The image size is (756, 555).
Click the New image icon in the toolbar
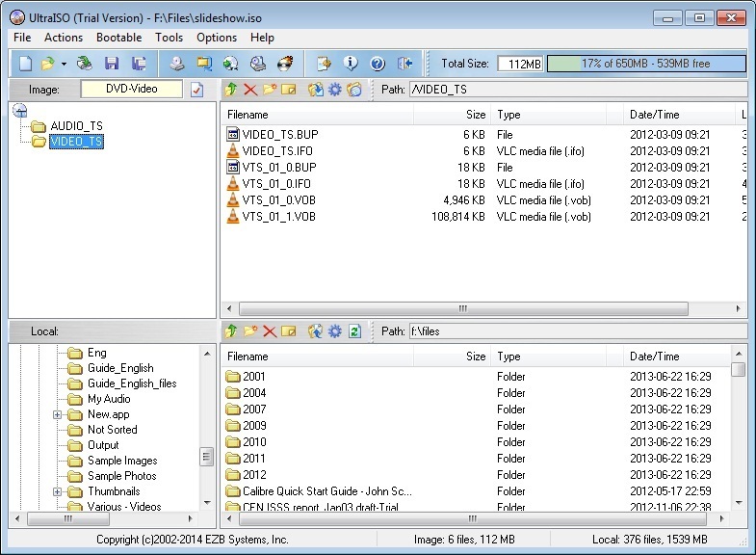click(26, 64)
